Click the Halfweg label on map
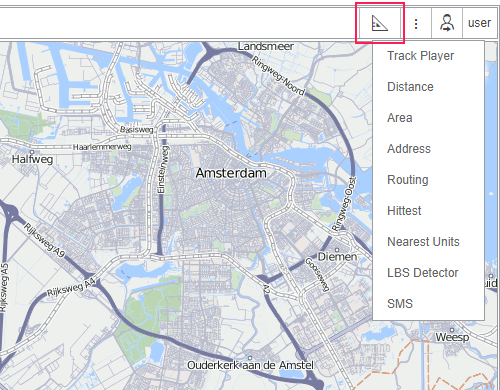This screenshot has width=500, height=390. [32, 159]
